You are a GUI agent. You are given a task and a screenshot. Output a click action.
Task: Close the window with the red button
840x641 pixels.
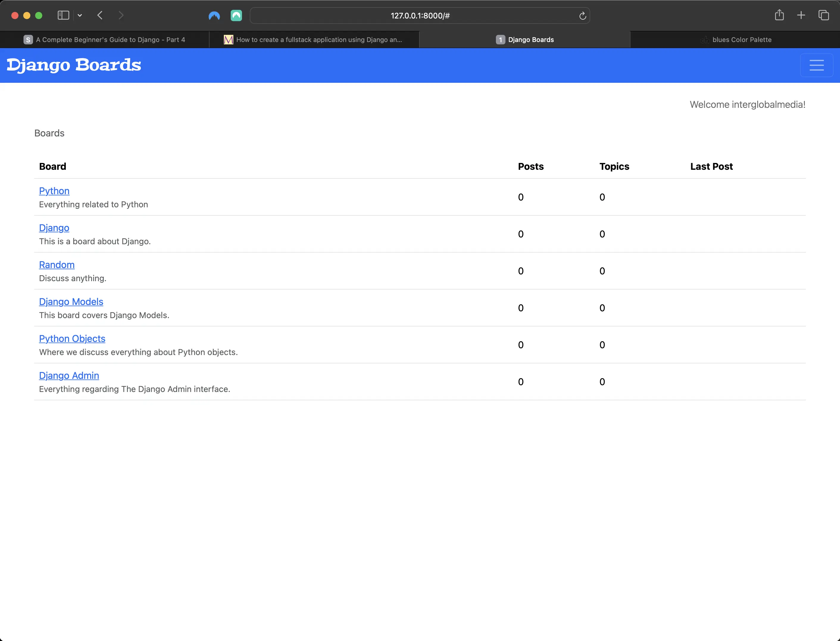click(15, 15)
